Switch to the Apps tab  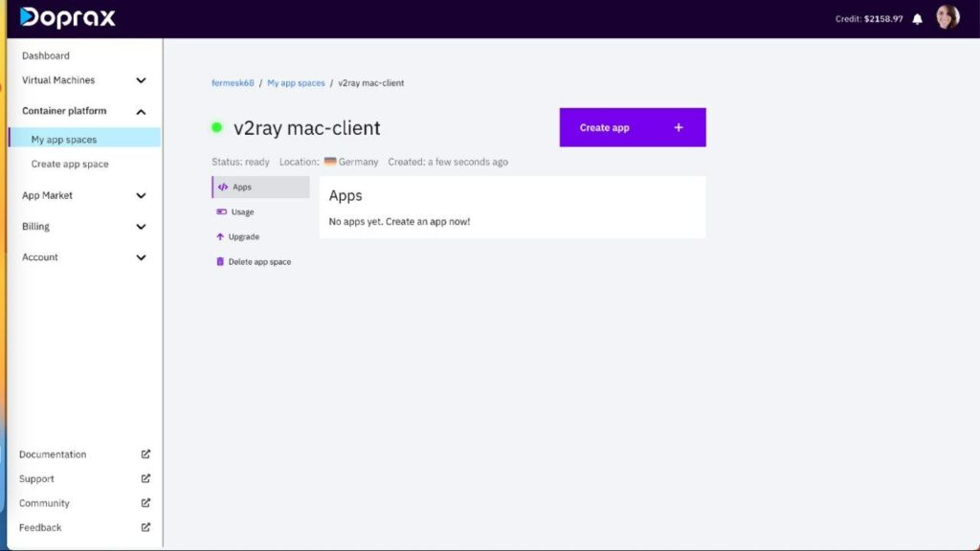[260, 187]
